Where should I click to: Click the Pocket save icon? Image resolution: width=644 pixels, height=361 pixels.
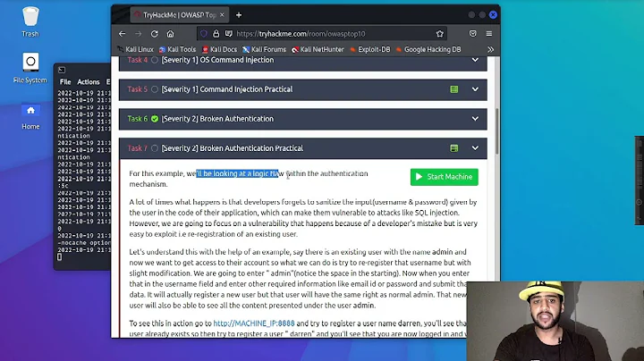point(473,34)
